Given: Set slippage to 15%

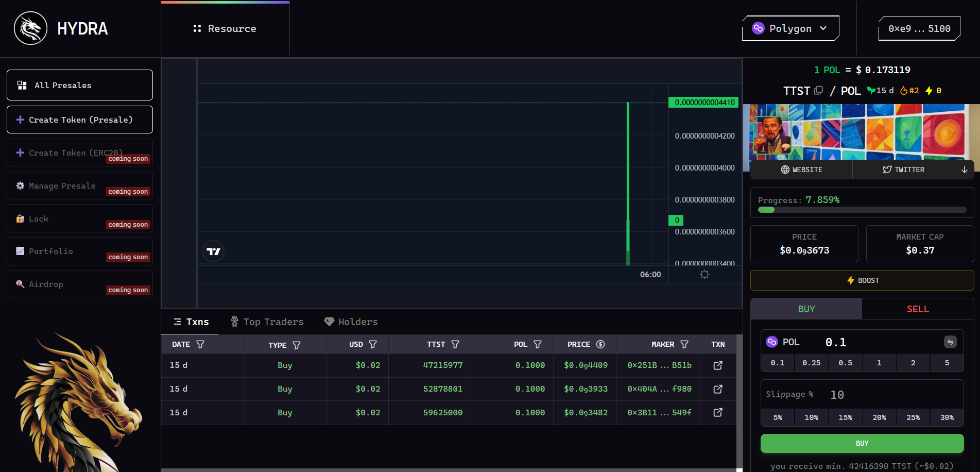Looking at the screenshot, I should coord(845,417).
